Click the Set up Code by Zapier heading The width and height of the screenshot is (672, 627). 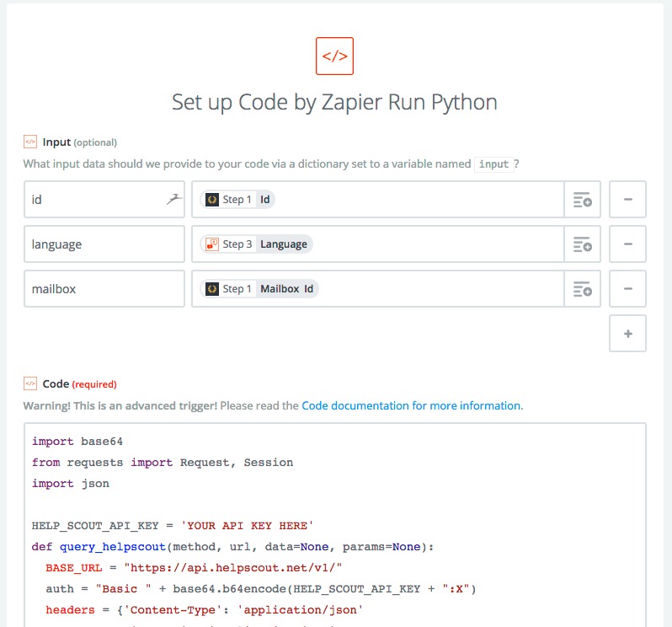(x=334, y=103)
